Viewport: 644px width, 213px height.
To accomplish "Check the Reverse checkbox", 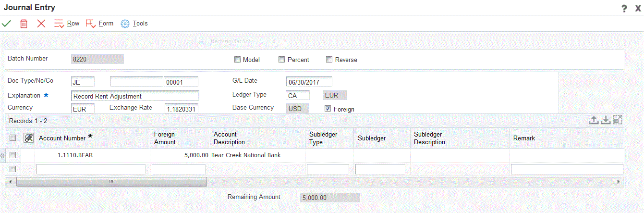I will (329, 60).
